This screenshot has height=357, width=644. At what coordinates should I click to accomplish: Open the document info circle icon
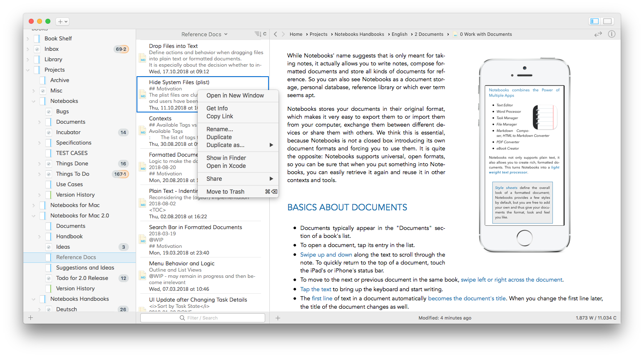coord(612,34)
